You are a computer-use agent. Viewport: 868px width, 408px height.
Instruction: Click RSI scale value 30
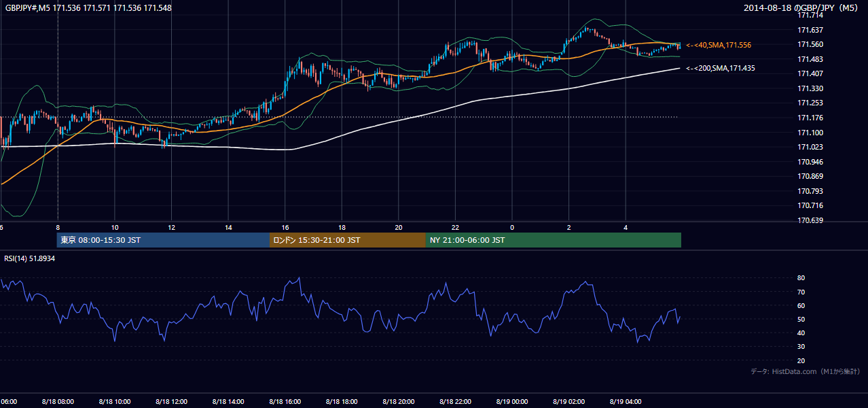click(801, 347)
